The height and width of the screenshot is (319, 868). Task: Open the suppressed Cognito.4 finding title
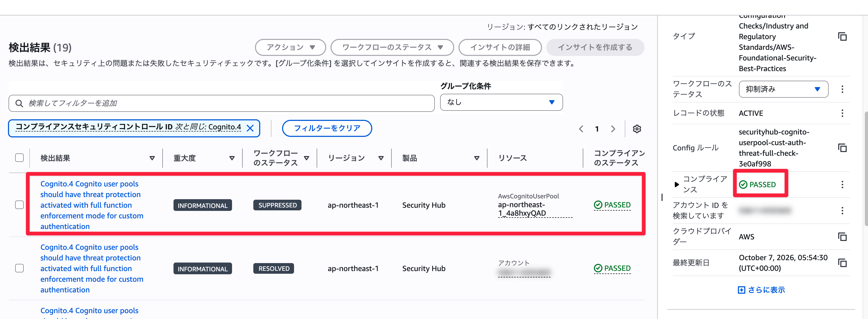point(92,205)
